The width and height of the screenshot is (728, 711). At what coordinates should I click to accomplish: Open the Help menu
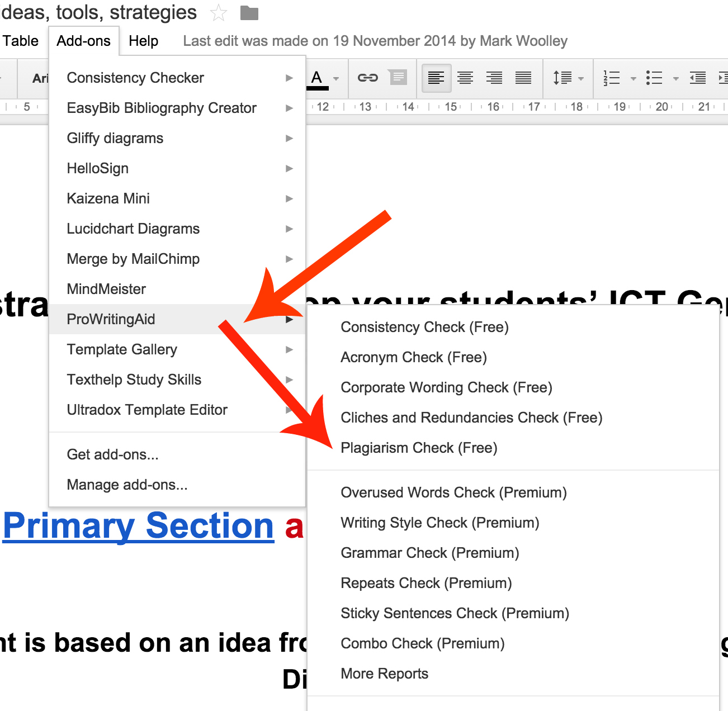click(x=143, y=40)
